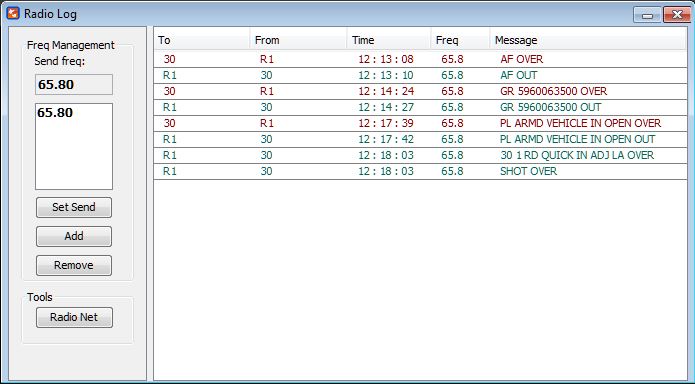Click the time 12 : 14 : 24

(x=386, y=91)
